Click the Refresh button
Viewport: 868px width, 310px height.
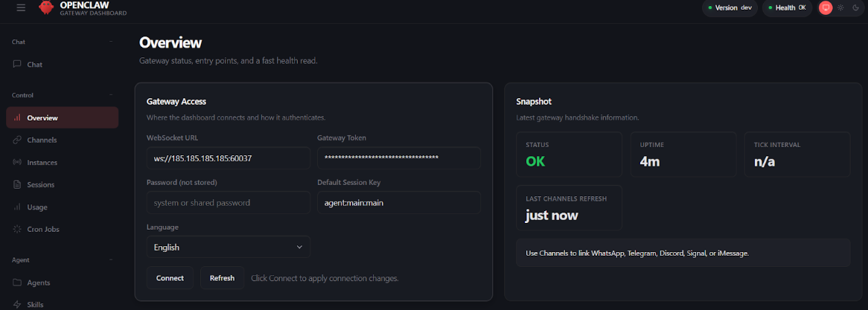(222, 278)
